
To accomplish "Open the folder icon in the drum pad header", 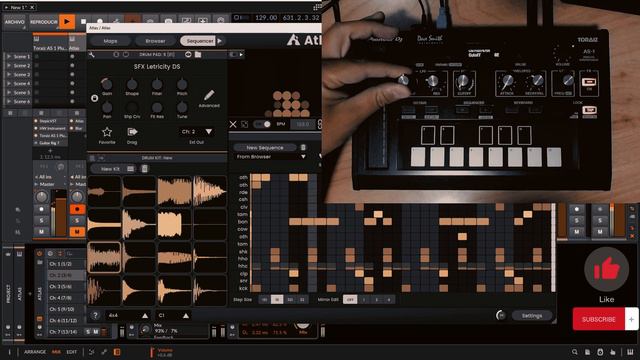I will 198,54.
